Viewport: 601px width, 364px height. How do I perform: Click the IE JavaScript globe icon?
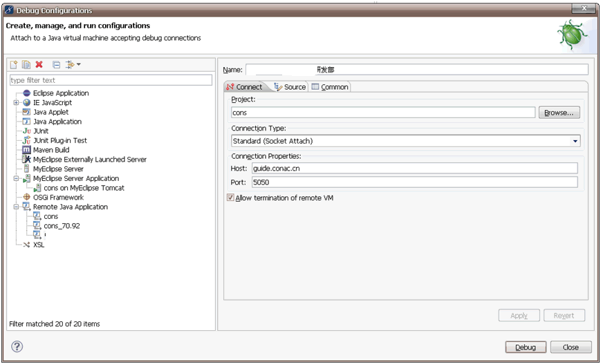[26, 103]
